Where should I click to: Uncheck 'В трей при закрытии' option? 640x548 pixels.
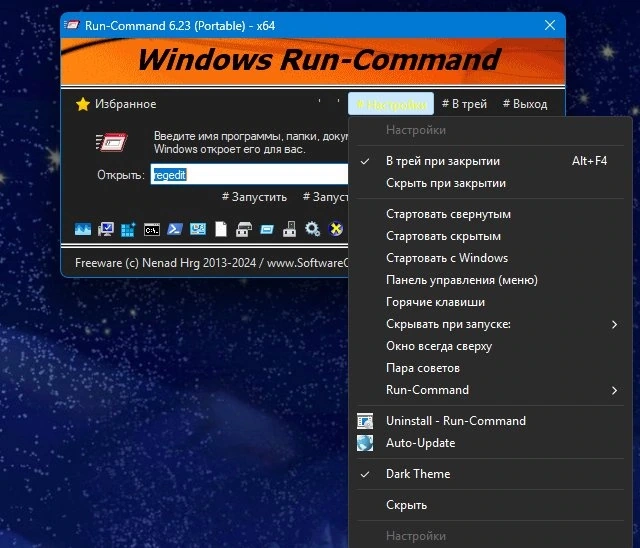pos(489,161)
